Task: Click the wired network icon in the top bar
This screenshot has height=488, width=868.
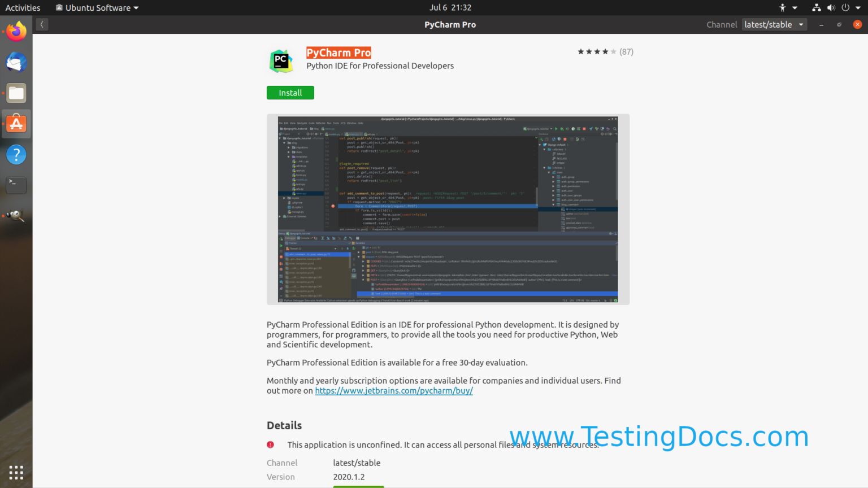Action: point(816,7)
